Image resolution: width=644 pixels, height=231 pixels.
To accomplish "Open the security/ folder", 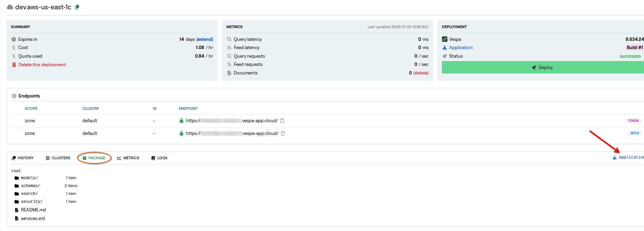I will [32, 202].
